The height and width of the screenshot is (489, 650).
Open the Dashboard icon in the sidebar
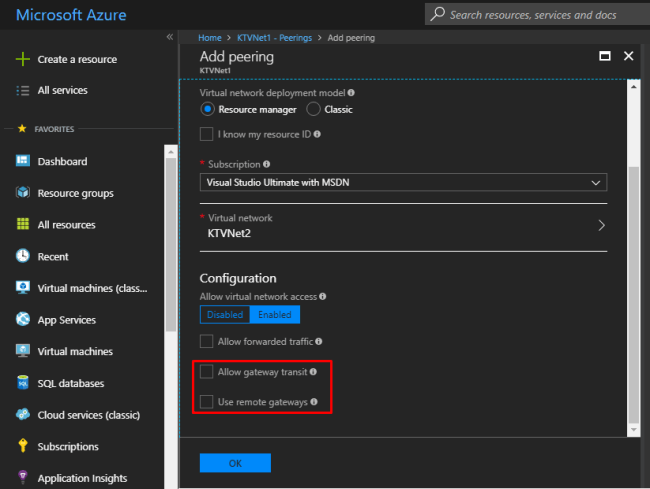click(23, 161)
